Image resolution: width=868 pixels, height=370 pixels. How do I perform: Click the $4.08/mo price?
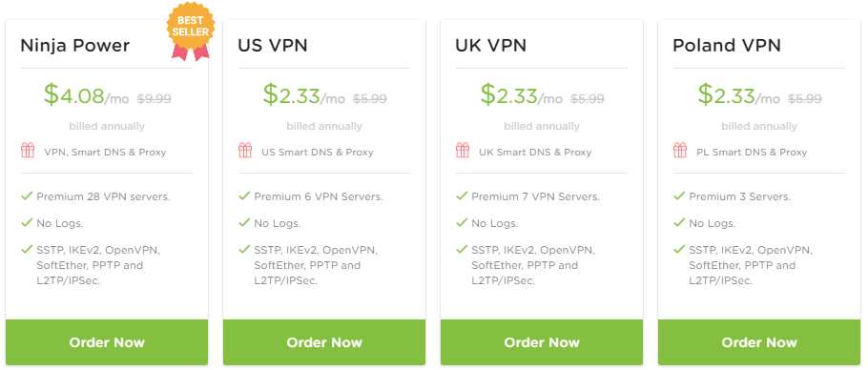pyautogui.click(x=87, y=94)
